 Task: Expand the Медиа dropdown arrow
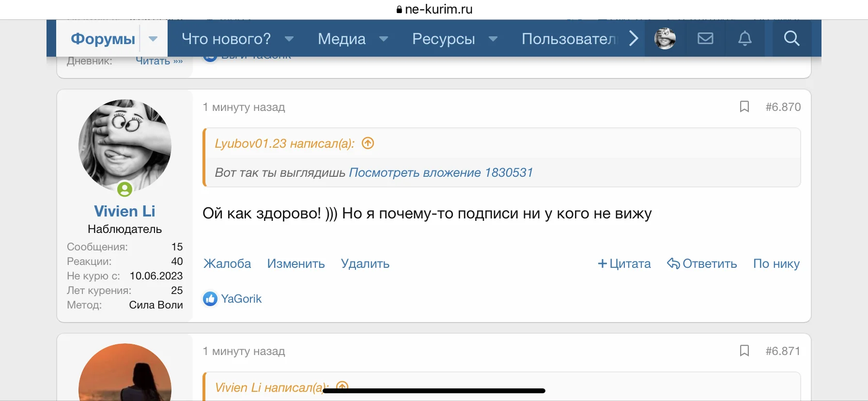(x=384, y=39)
